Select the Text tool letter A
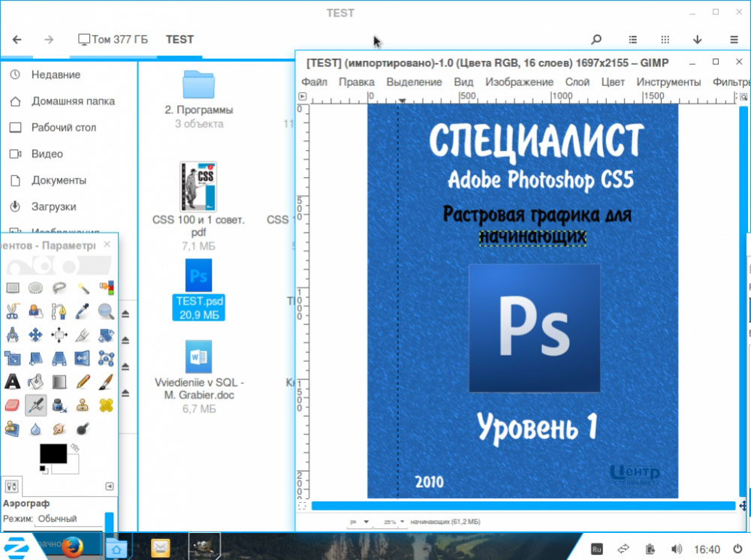This screenshot has width=751, height=560. [13, 381]
